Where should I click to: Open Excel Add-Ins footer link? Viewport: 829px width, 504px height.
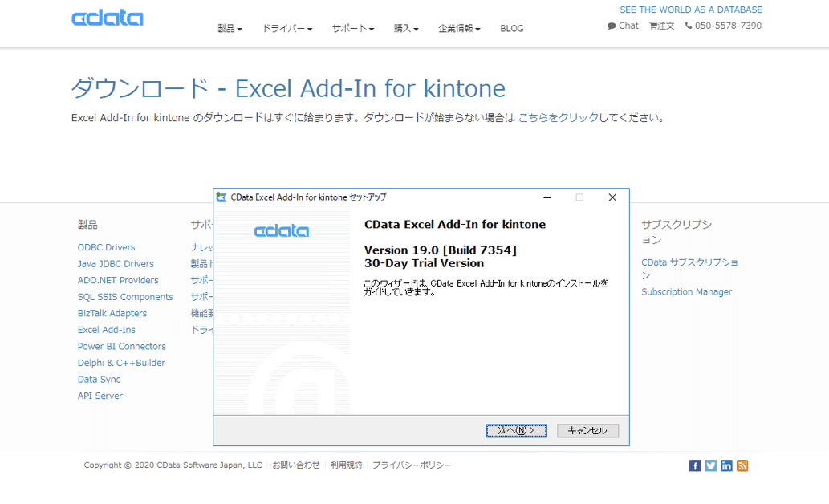tap(106, 330)
